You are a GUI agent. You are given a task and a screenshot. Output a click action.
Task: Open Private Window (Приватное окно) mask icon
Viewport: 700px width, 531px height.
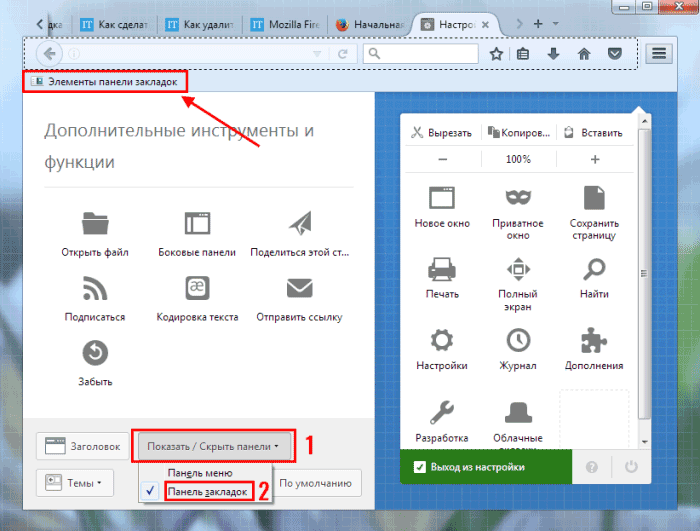(517, 197)
